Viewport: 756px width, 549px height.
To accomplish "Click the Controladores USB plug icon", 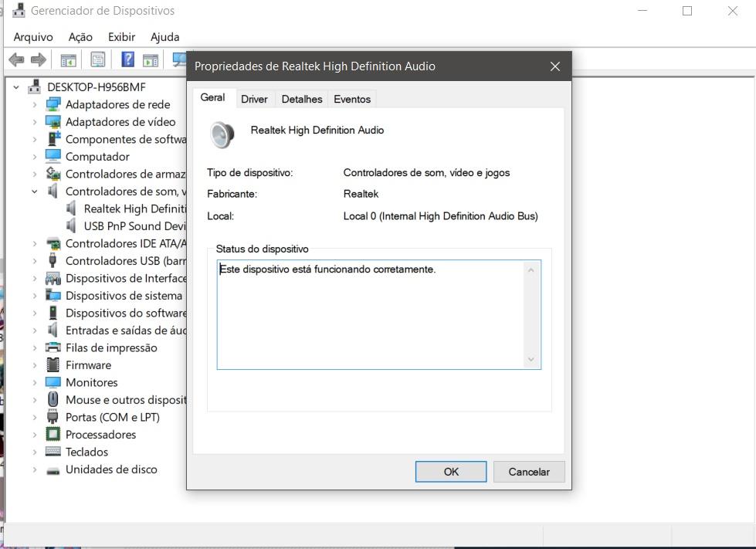I will tap(53, 260).
